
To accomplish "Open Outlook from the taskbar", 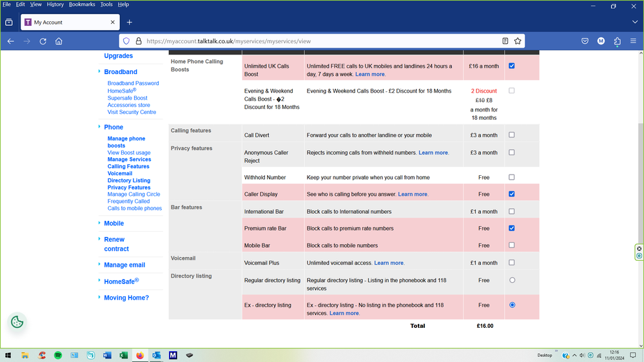I will pyautogui.click(x=157, y=356).
